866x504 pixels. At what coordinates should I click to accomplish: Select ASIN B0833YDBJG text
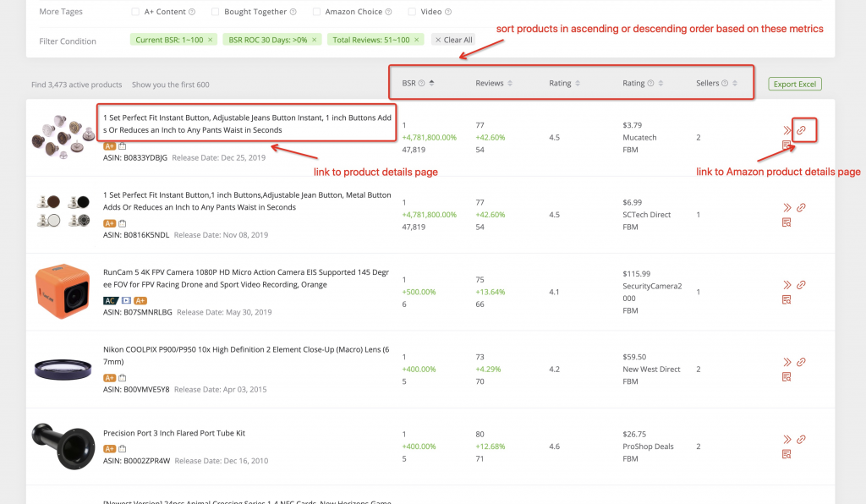click(134, 158)
